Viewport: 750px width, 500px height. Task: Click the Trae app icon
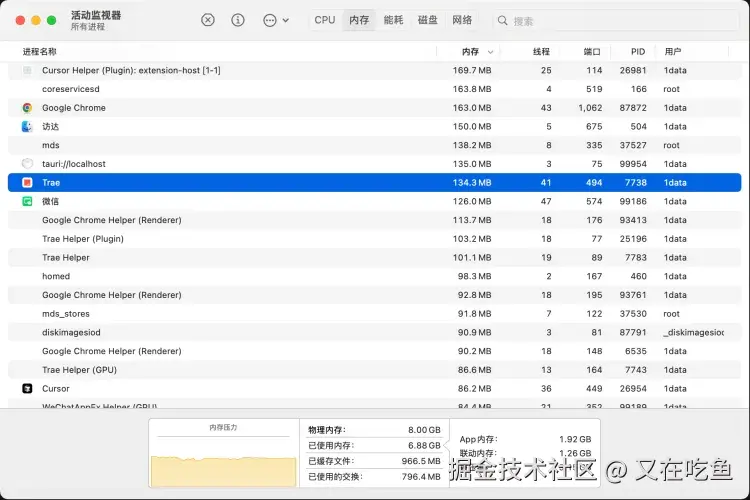tap(27, 182)
